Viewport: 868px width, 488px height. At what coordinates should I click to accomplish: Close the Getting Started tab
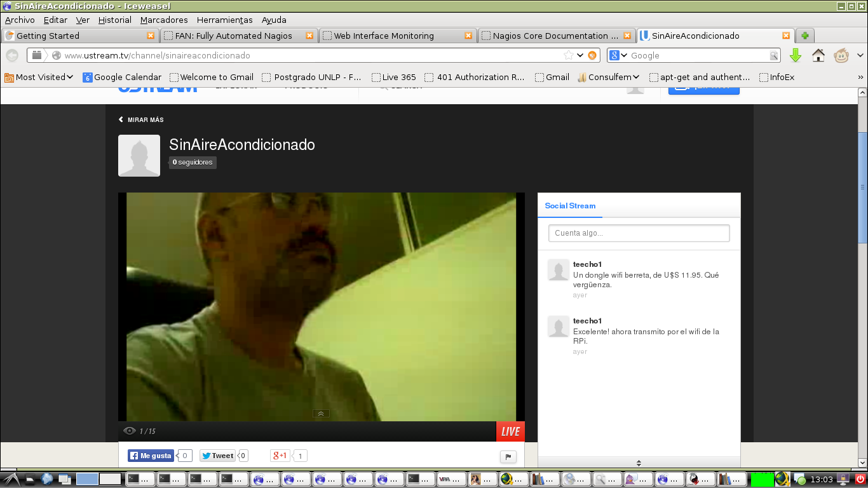(x=151, y=36)
